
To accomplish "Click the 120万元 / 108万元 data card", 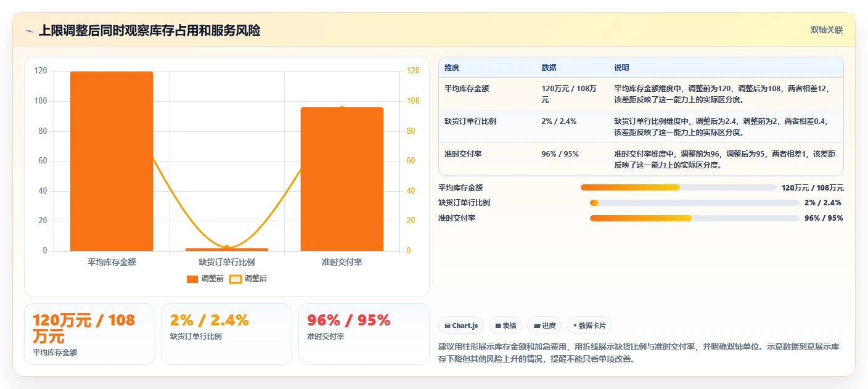I will [x=89, y=334].
